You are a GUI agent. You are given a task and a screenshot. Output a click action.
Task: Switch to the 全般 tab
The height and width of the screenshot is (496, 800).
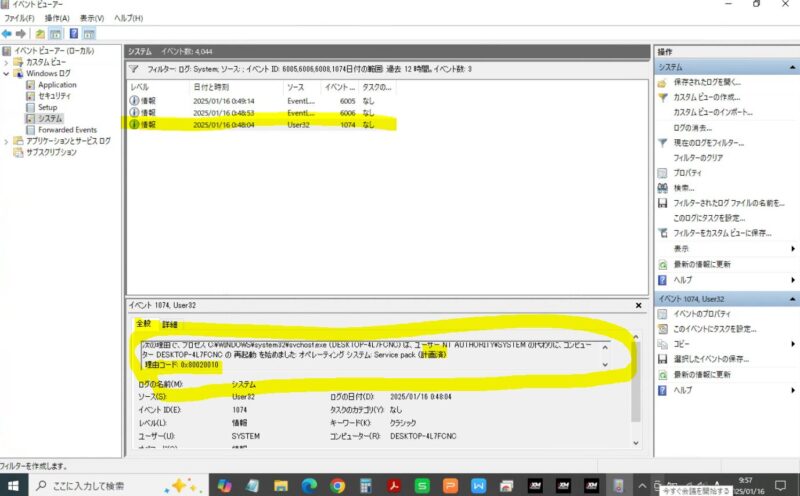[x=144, y=324]
